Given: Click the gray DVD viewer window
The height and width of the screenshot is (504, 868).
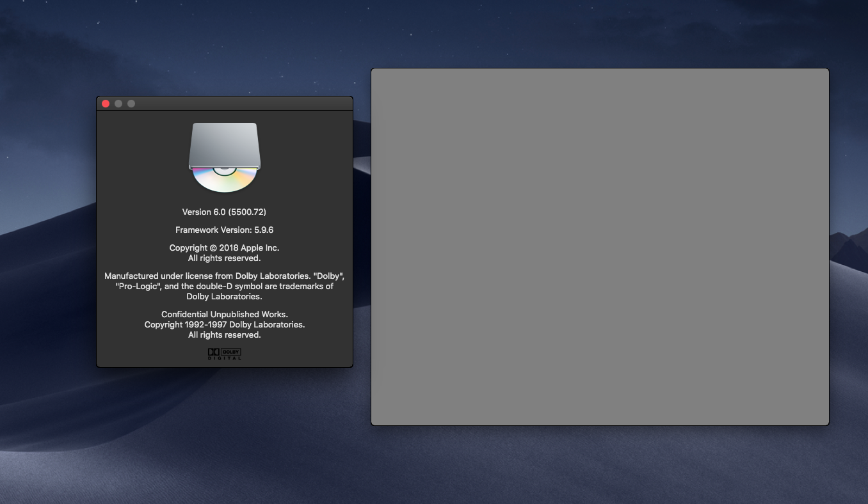Looking at the screenshot, I should coord(600,246).
